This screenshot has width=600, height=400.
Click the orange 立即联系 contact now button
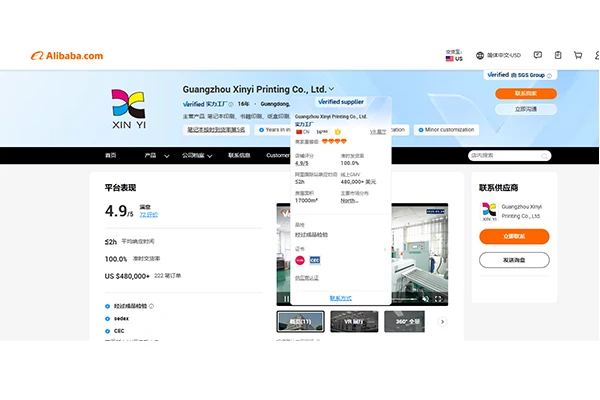(x=514, y=237)
